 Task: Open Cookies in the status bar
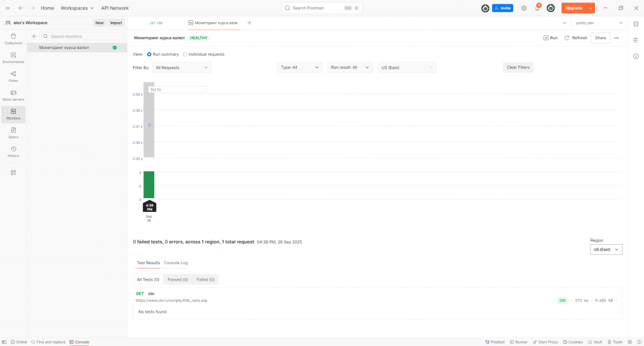tap(572, 342)
